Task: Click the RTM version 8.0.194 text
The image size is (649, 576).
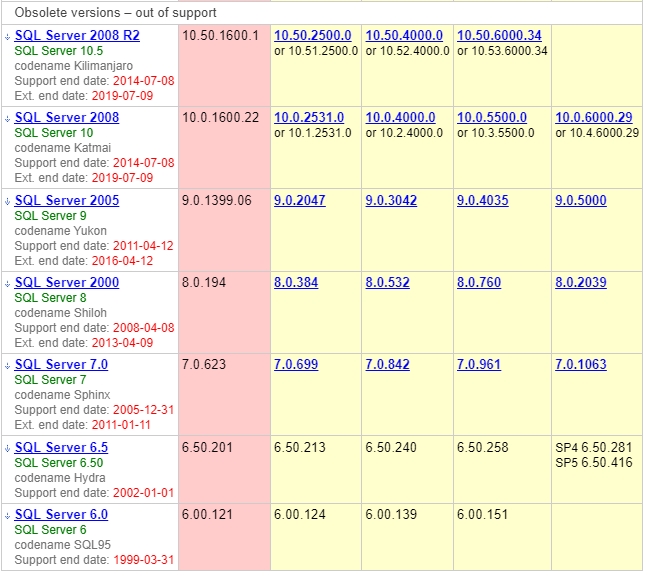Action: coord(204,282)
